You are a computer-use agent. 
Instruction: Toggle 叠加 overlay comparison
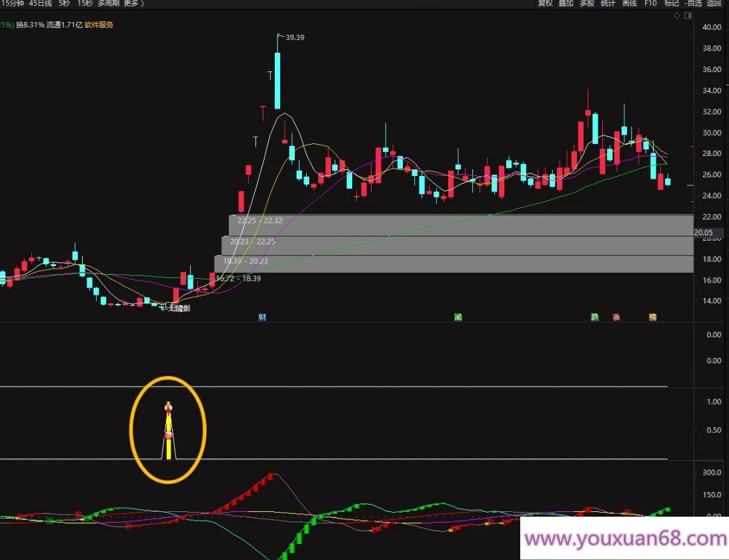click(x=566, y=3)
